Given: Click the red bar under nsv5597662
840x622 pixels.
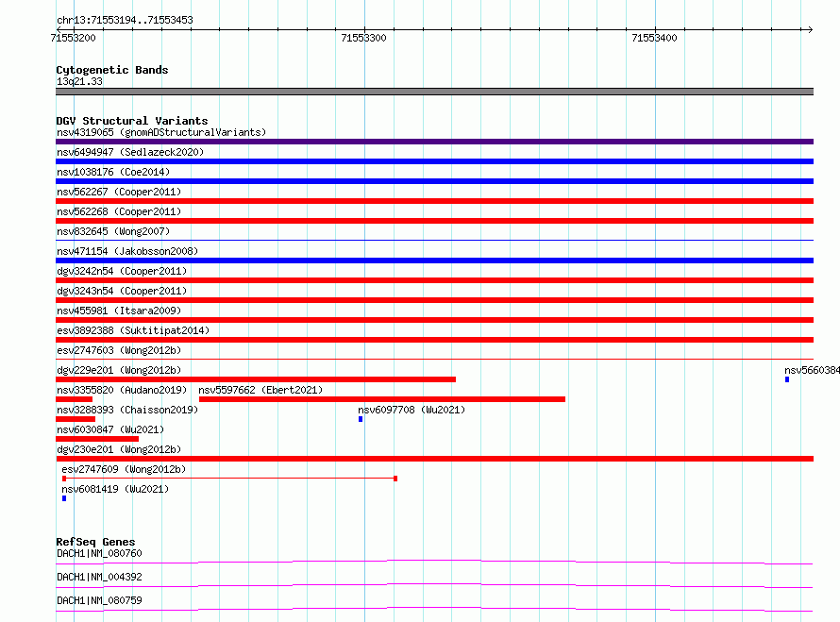Looking at the screenshot, I should [x=382, y=399].
